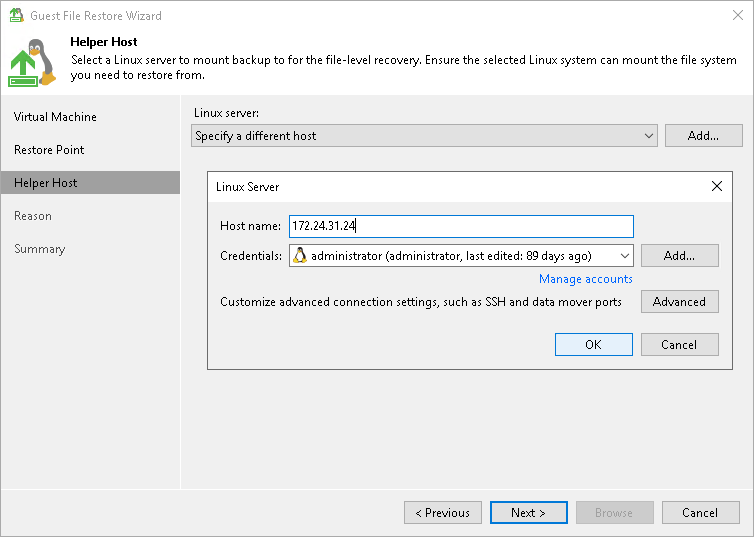This screenshot has width=754, height=537.
Task: Click the 'Credentials:' label
Action: 251,256
